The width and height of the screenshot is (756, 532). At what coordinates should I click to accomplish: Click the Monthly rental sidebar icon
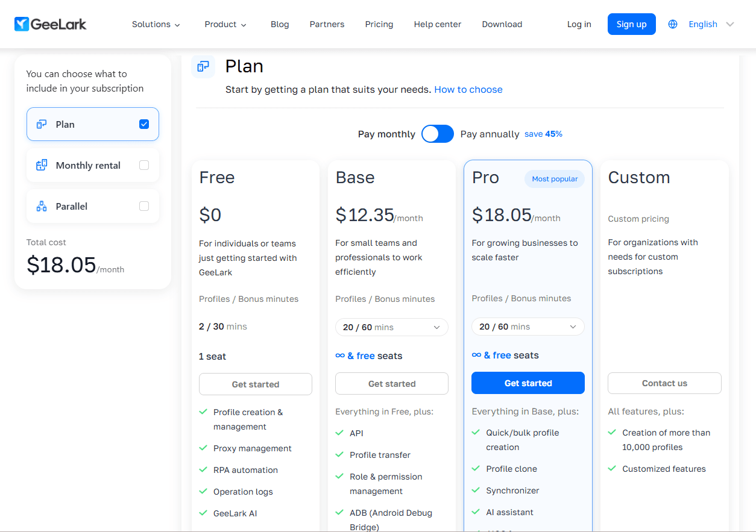pos(42,165)
